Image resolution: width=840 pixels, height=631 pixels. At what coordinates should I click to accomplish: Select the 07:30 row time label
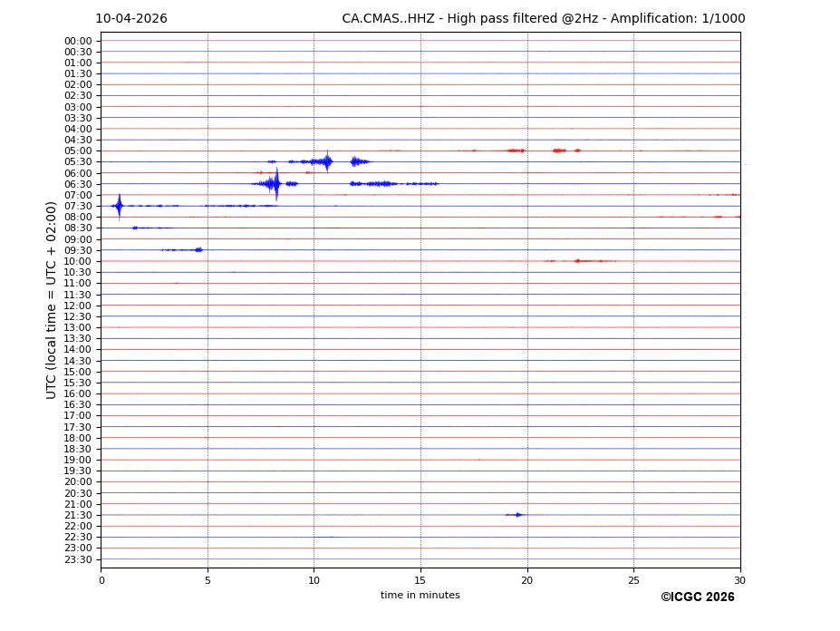[78, 206]
